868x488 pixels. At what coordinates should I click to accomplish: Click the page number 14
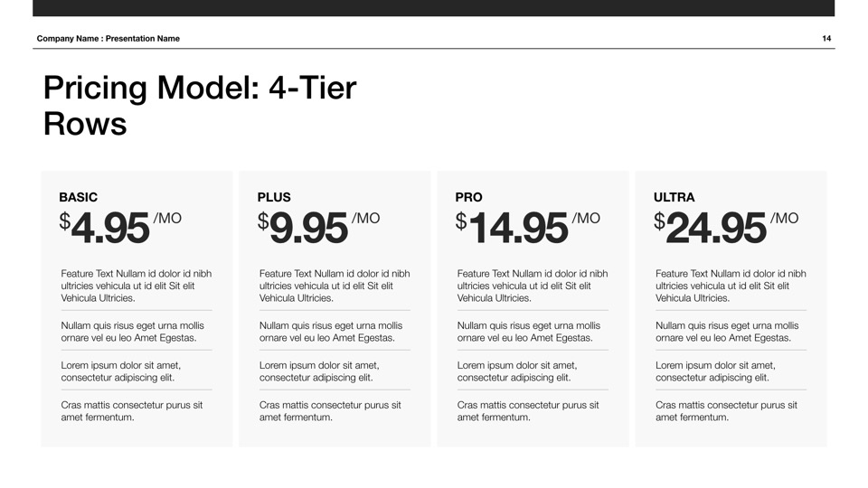click(826, 39)
